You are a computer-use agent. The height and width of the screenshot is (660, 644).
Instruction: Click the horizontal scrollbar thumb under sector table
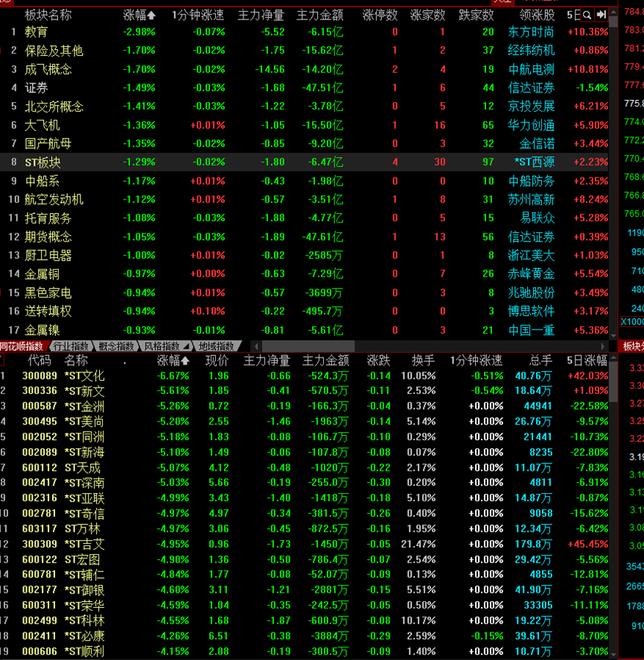308,346
